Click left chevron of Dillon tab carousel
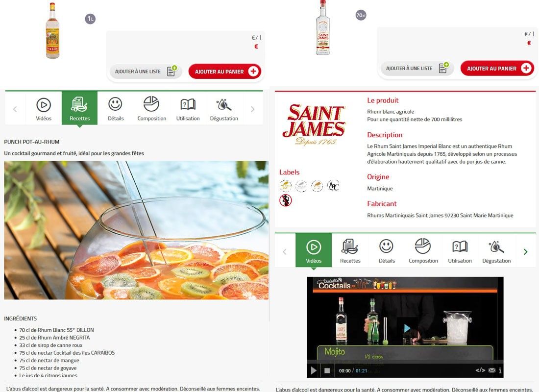 pyautogui.click(x=15, y=109)
